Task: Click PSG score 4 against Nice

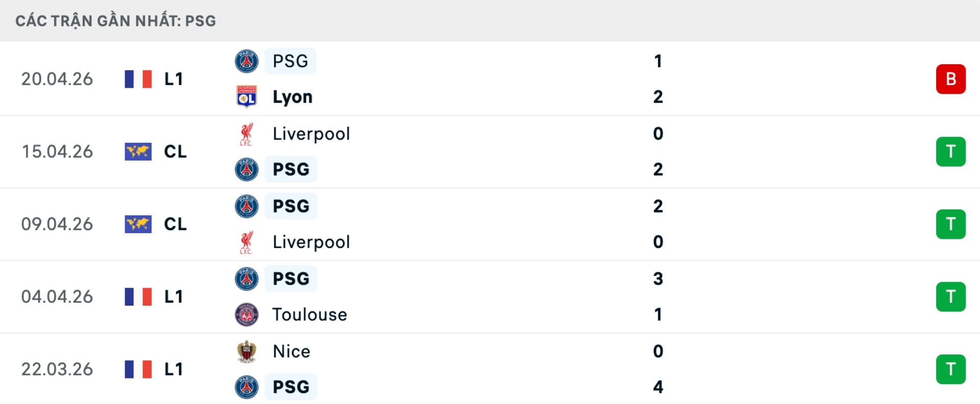Action: point(658,387)
